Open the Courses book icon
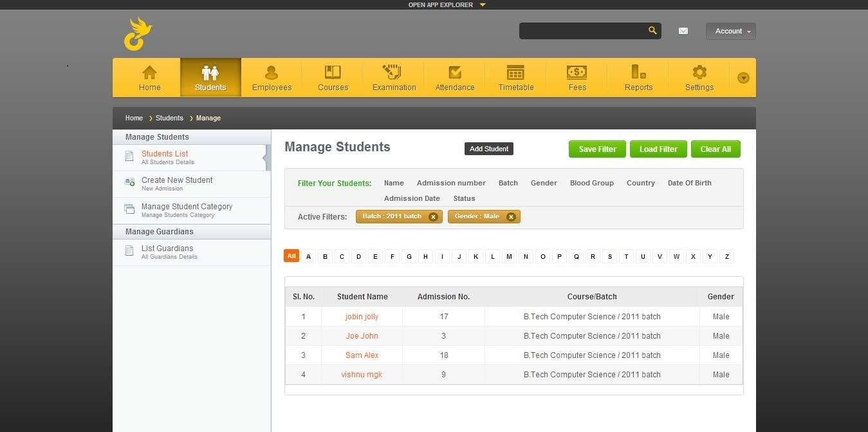The image size is (868, 432). point(333,72)
